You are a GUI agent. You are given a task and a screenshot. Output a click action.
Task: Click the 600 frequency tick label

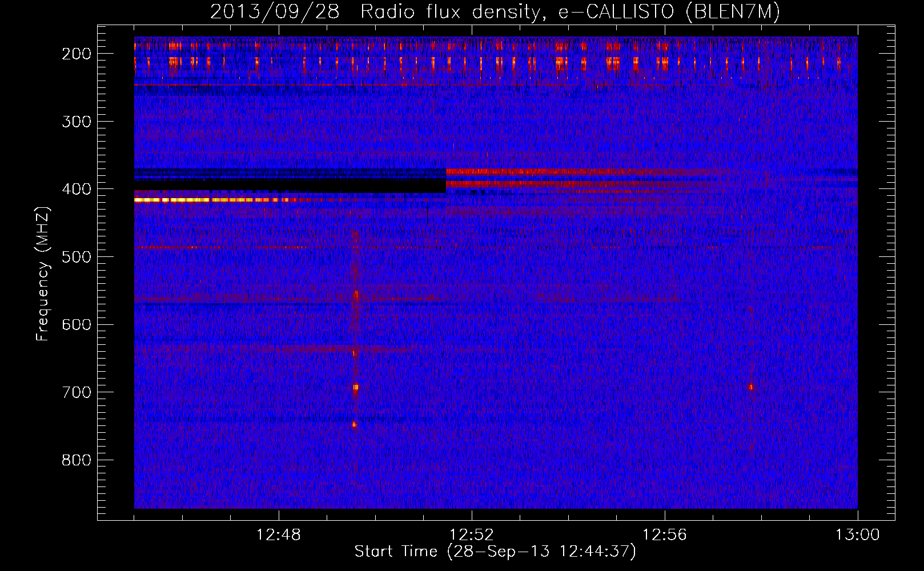76,324
